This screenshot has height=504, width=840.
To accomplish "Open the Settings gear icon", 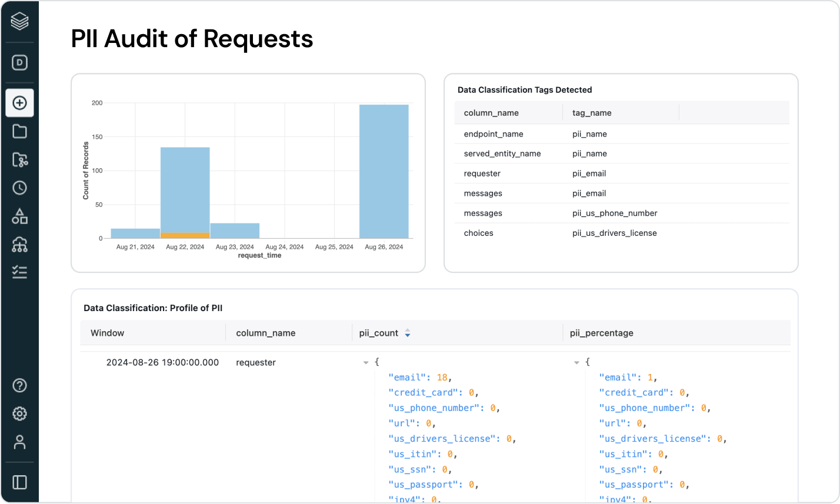I will point(19,413).
